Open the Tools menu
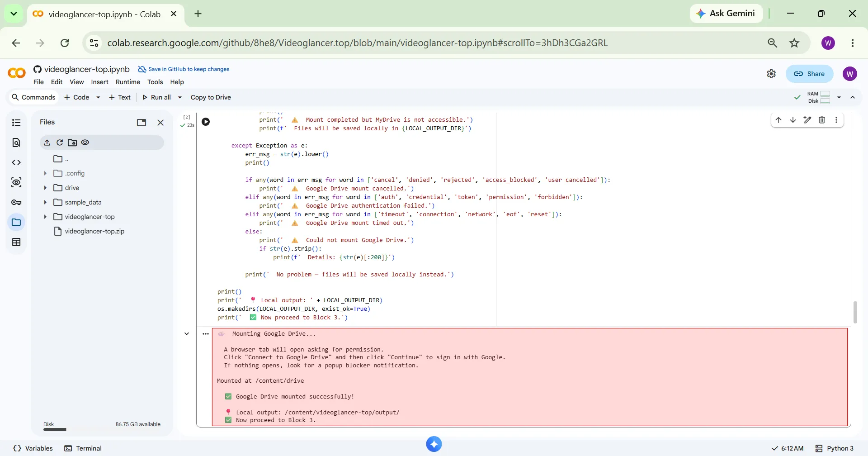Screen dimensions: 868x456 tap(155, 82)
